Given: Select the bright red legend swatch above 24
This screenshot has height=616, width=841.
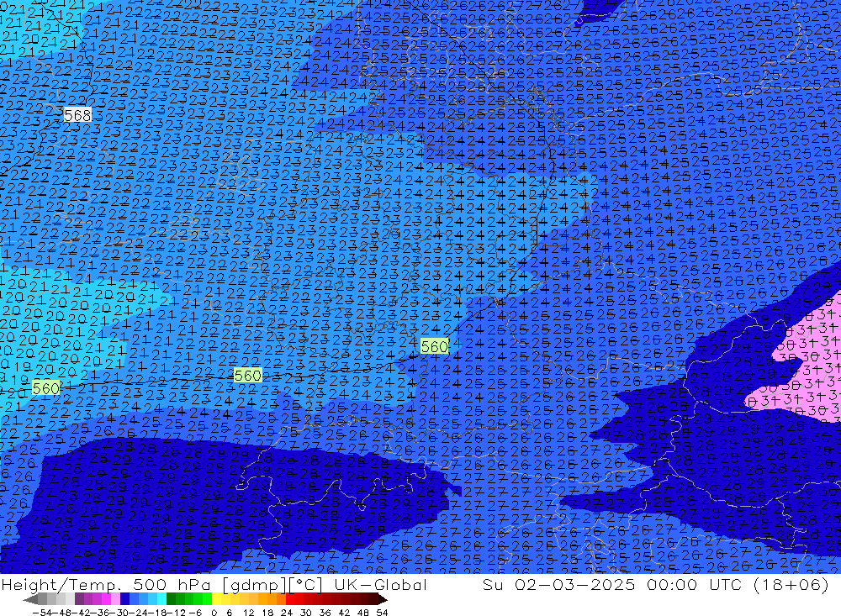Looking at the screenshot, I should (x=290, y=599).
